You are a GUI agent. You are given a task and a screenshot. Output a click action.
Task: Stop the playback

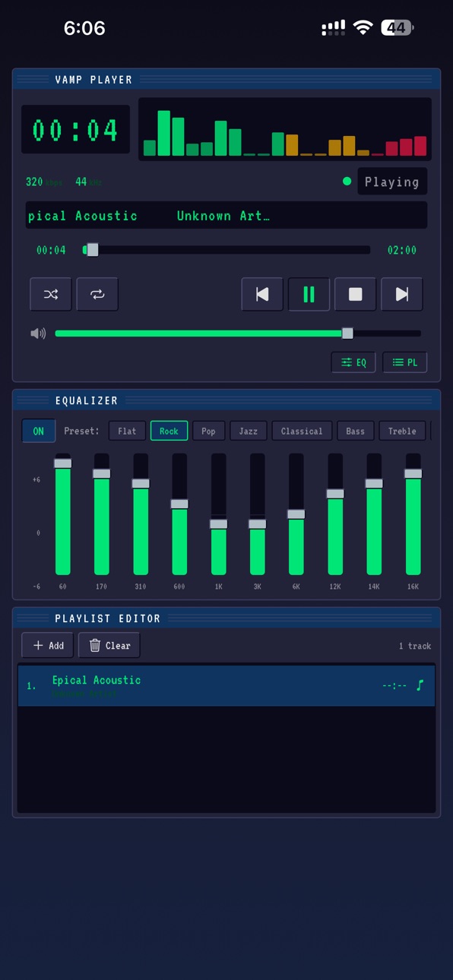(355, 295)
